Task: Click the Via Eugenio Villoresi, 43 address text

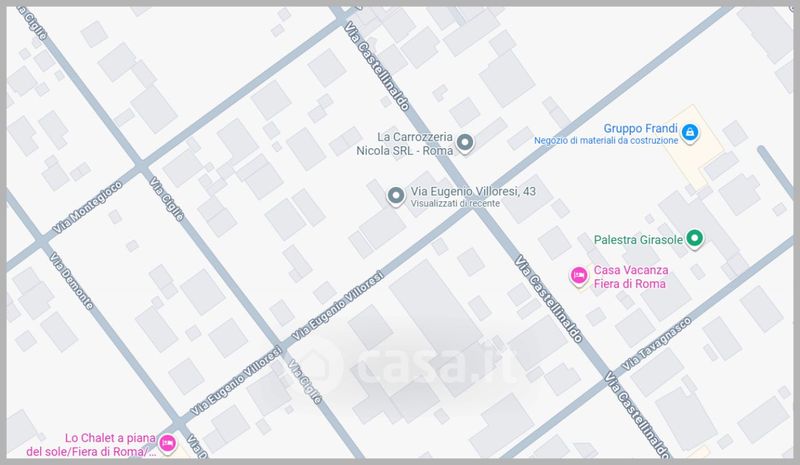Action: (x=460, y=190)
